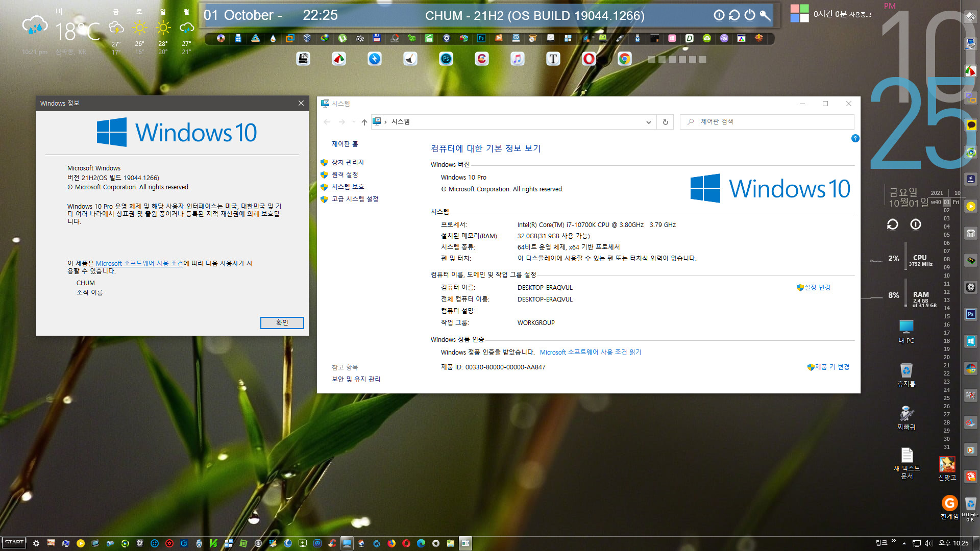
Task: Click the KakaoTalk icon in right sidebar
Action: 971,125
